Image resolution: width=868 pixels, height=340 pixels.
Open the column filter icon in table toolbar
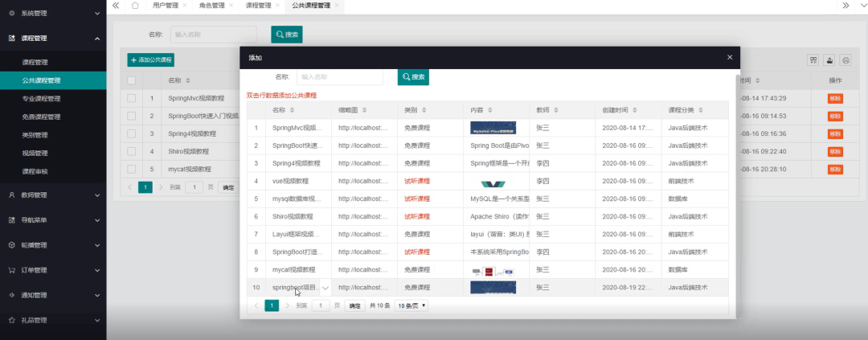(813, 59)
